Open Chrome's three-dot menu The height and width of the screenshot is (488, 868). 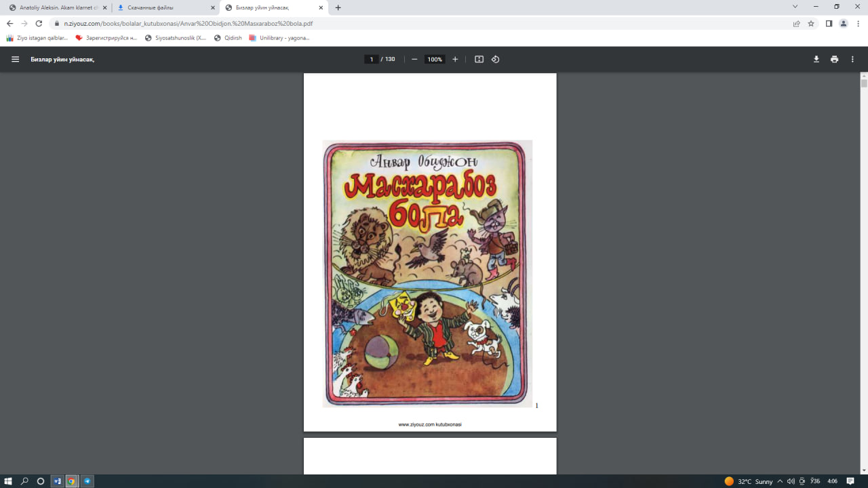tap(858, 23)
